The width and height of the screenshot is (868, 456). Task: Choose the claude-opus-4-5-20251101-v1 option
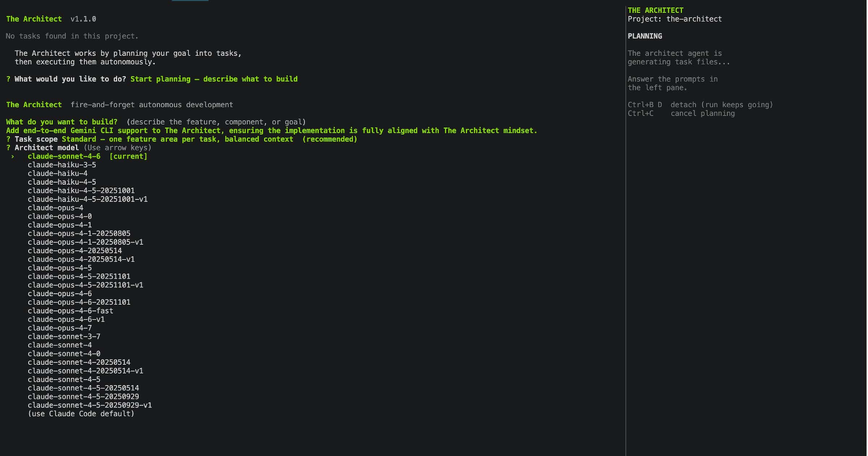(85, 285)
